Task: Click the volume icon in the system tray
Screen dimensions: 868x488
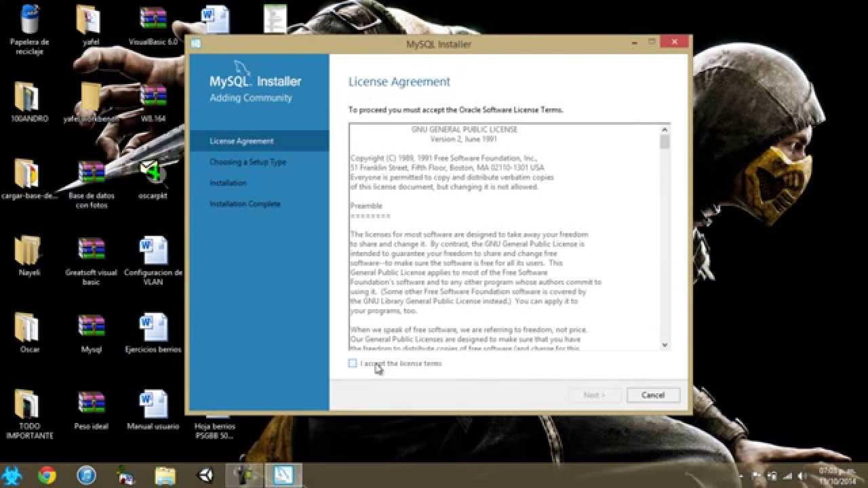Action: click(802, 476)
